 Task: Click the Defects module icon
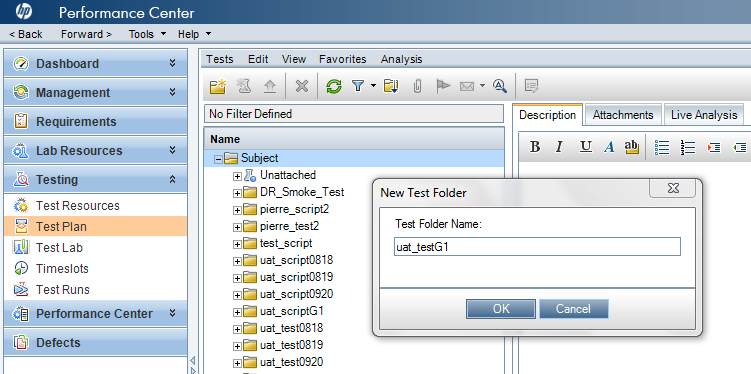(x=21, y=343)
